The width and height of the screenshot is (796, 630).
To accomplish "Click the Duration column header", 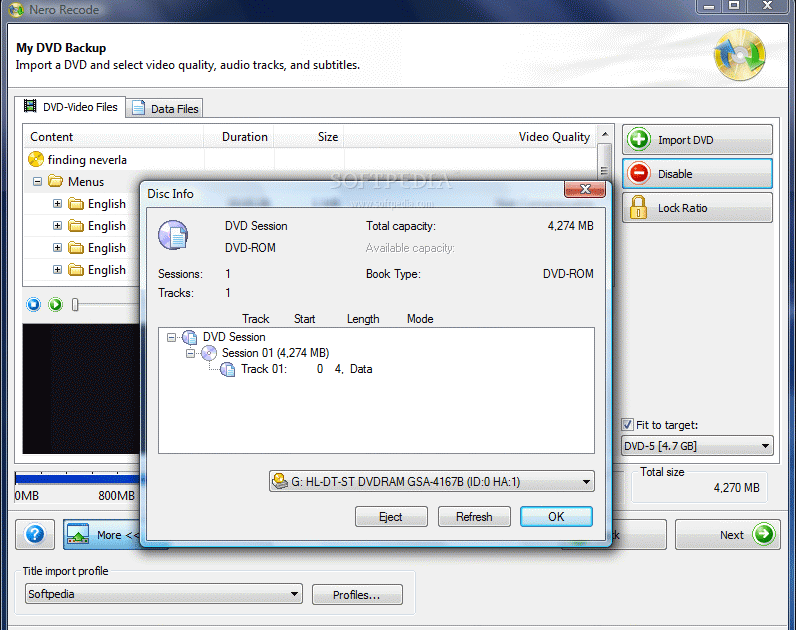I will [x=239, y=137].
